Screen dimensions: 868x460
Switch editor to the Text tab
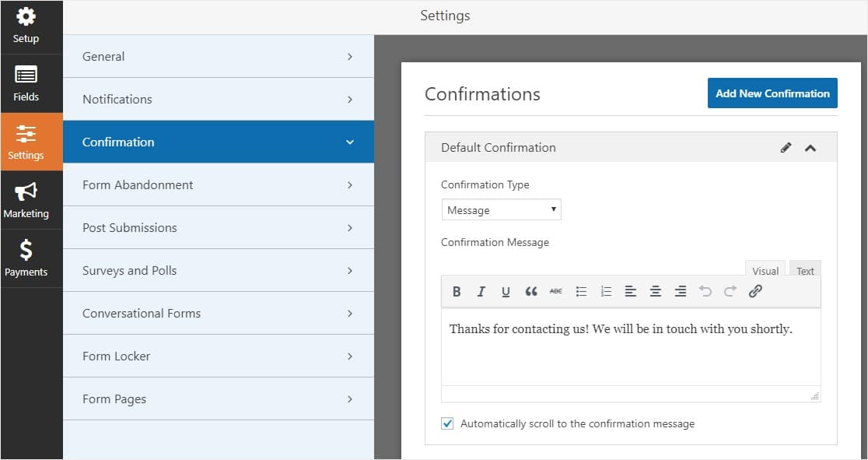pos(805,271)
